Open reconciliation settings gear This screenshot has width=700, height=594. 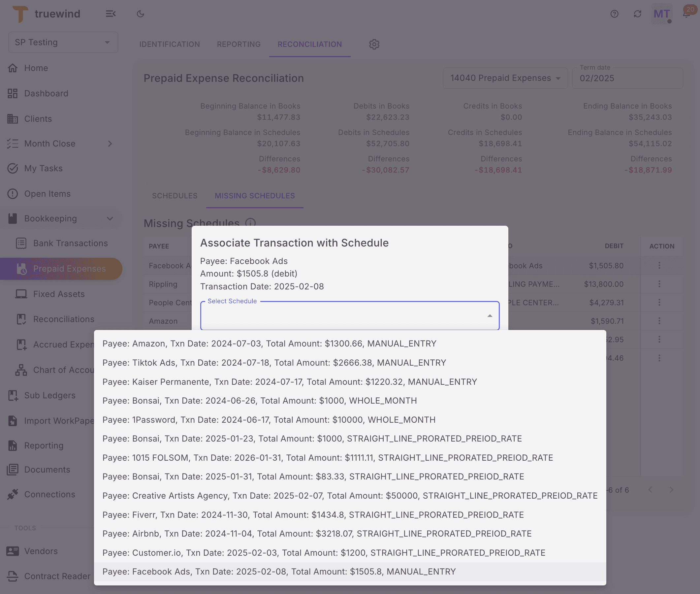[374, 44]
